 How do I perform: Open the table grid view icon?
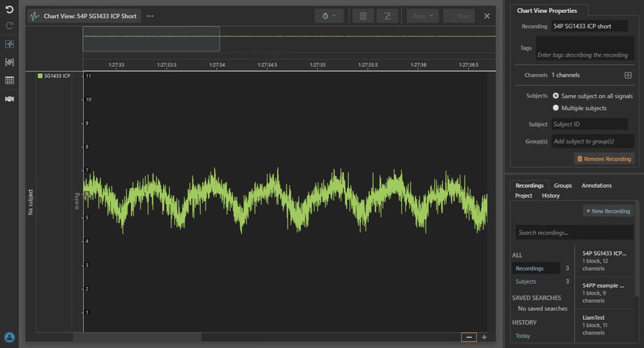click(x=9, y=80)
